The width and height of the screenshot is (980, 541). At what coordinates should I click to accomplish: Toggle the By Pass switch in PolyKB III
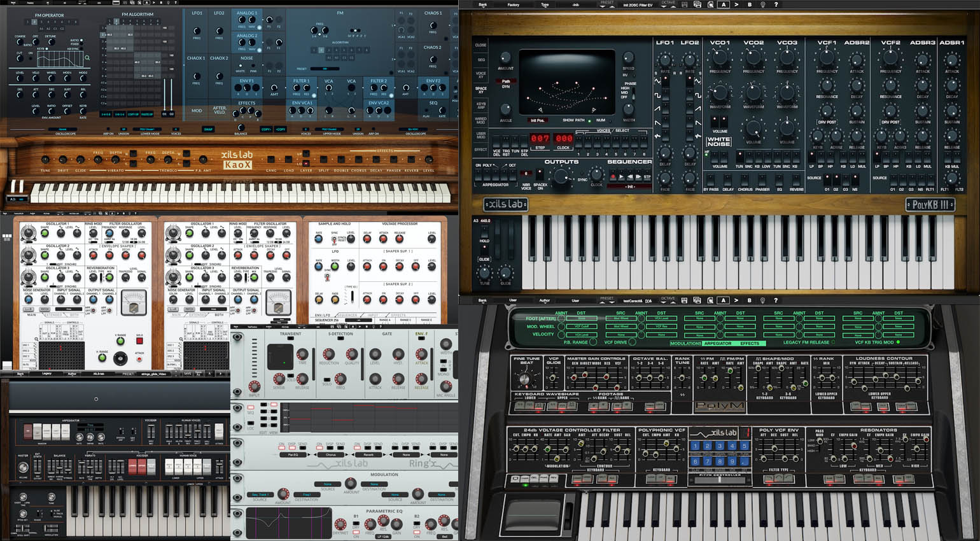click(710, 180)
